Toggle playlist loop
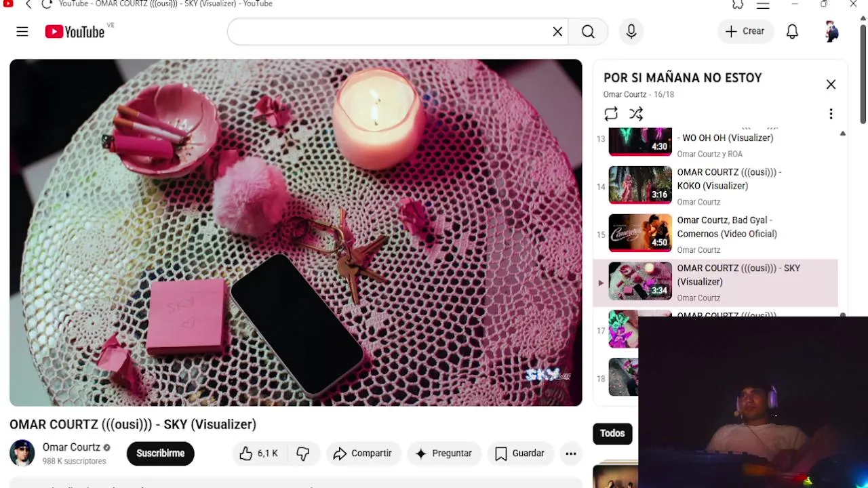Image resolution: width=868 pixels, height=488 pixels. (611, 114)
